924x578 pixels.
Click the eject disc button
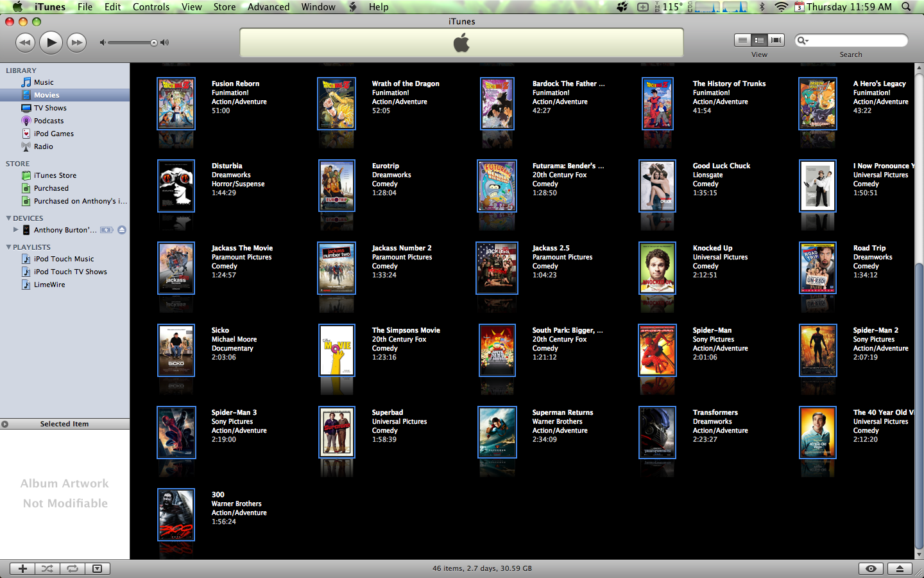coord(900,568)
